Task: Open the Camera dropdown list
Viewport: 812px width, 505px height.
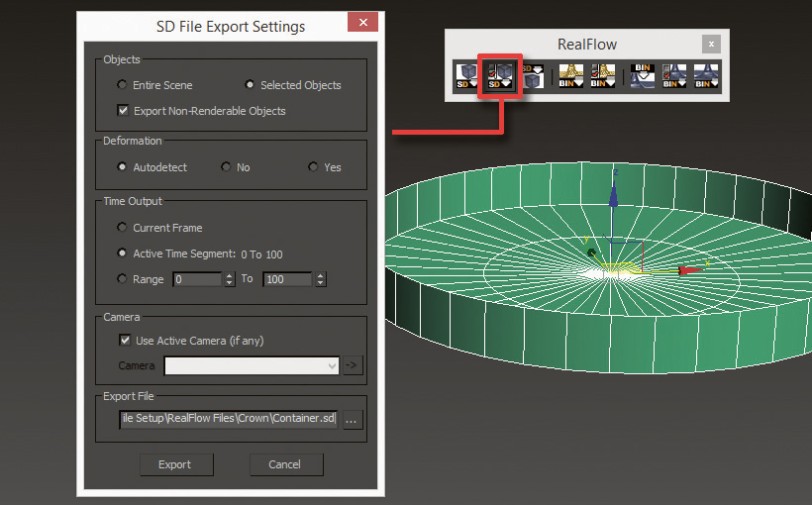Action: (252, 365)
